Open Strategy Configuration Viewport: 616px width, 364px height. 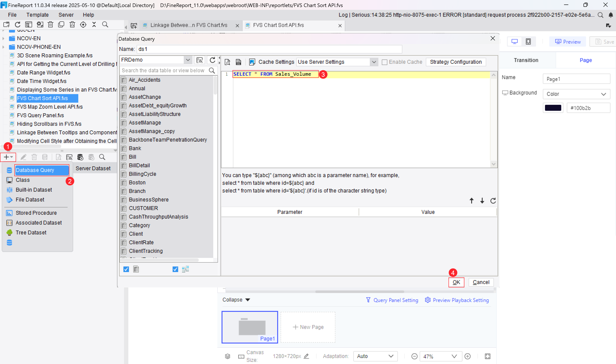(456, 62)
